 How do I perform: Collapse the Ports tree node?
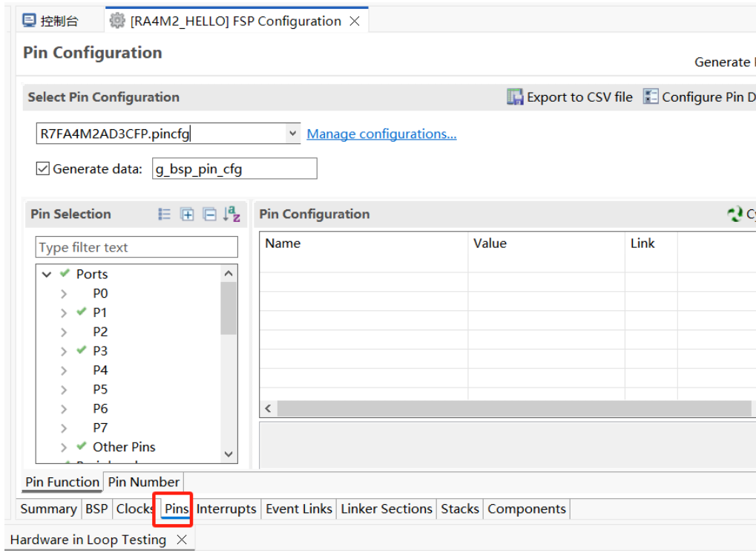[x=47, y=274]
